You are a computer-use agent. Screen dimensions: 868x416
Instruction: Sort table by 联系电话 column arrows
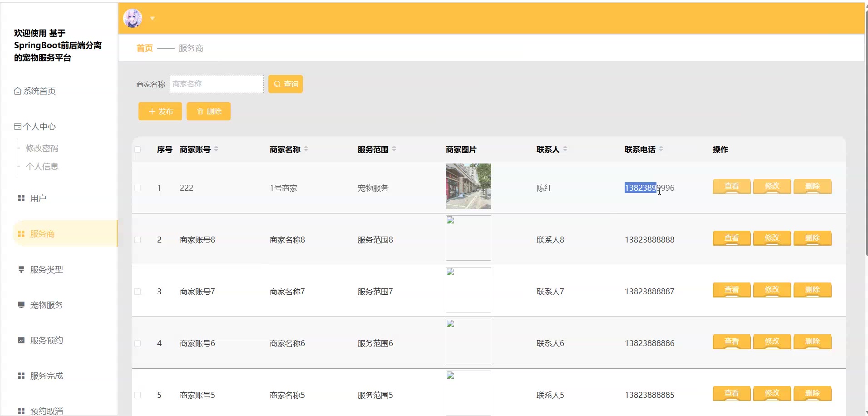point(661,149)
